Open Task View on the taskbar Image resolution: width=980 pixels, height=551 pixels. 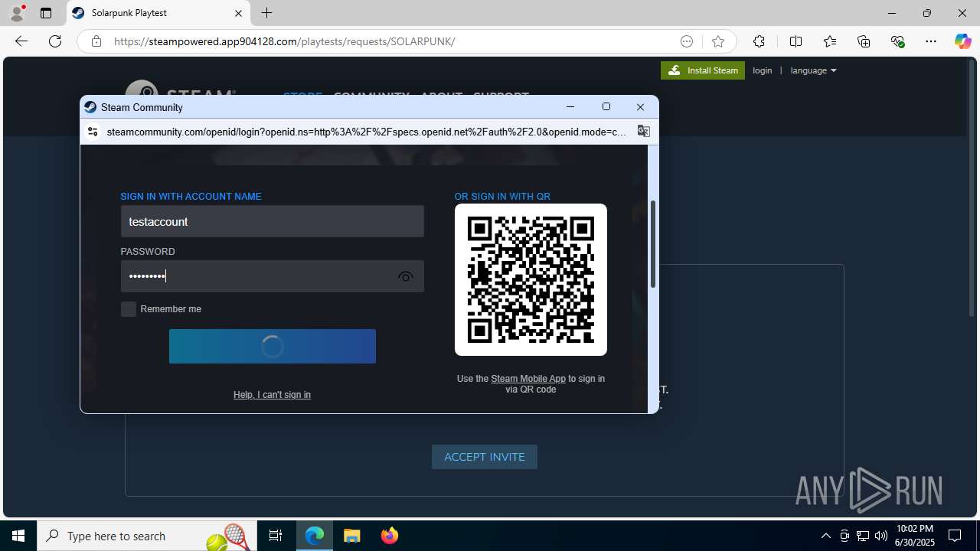coord(276,536)
